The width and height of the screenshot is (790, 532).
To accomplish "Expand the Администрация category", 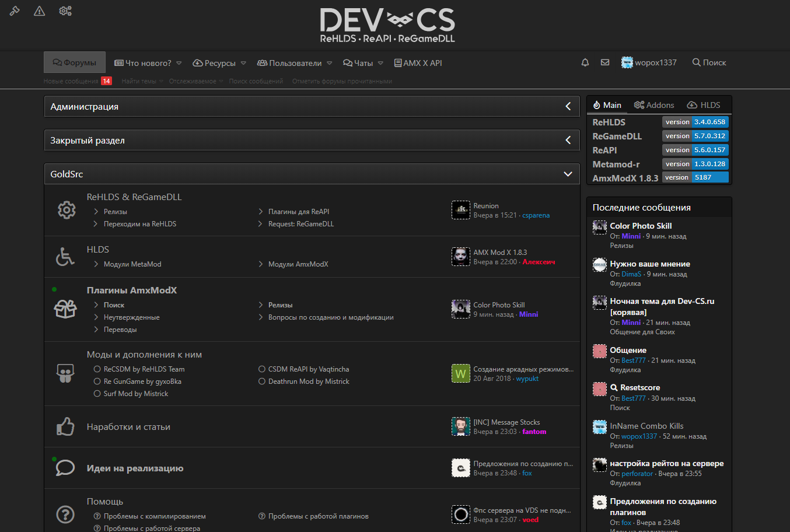I will (568, 106).
